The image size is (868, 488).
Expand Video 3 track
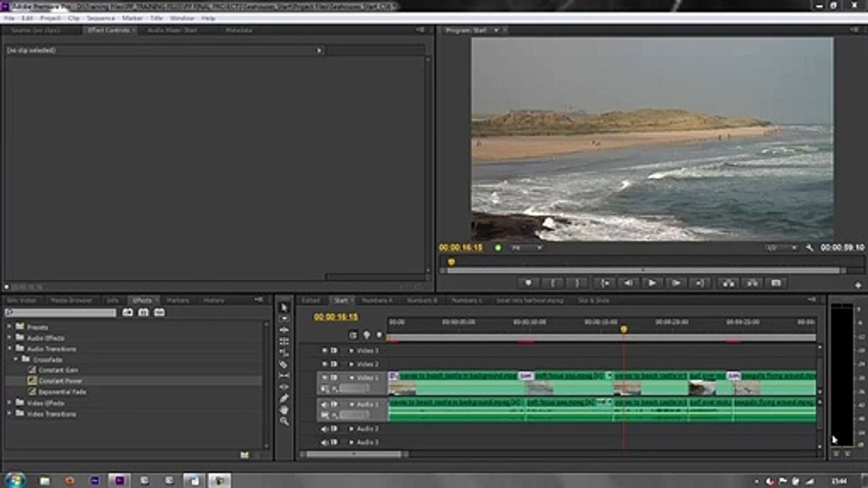[351, 350]
